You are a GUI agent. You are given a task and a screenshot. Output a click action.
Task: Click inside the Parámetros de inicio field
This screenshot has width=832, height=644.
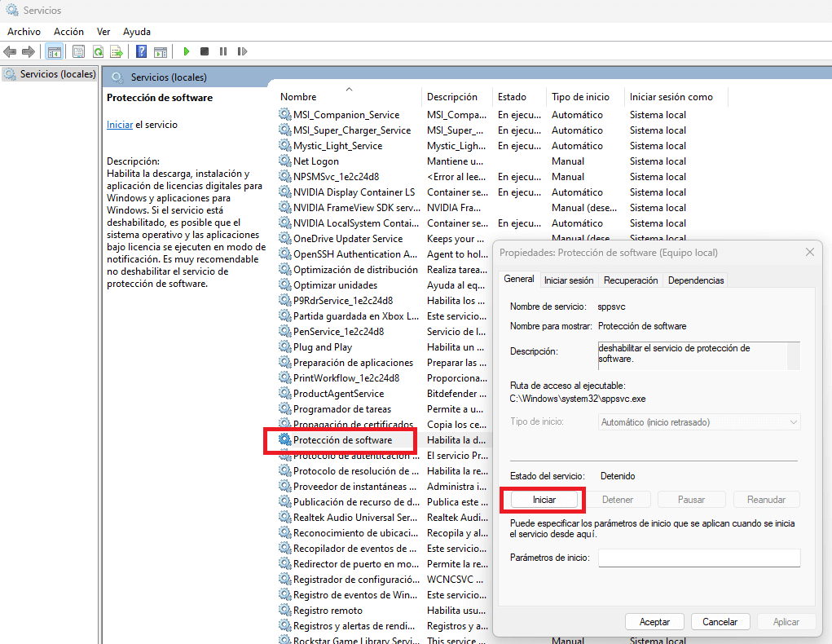pos(698,558)
